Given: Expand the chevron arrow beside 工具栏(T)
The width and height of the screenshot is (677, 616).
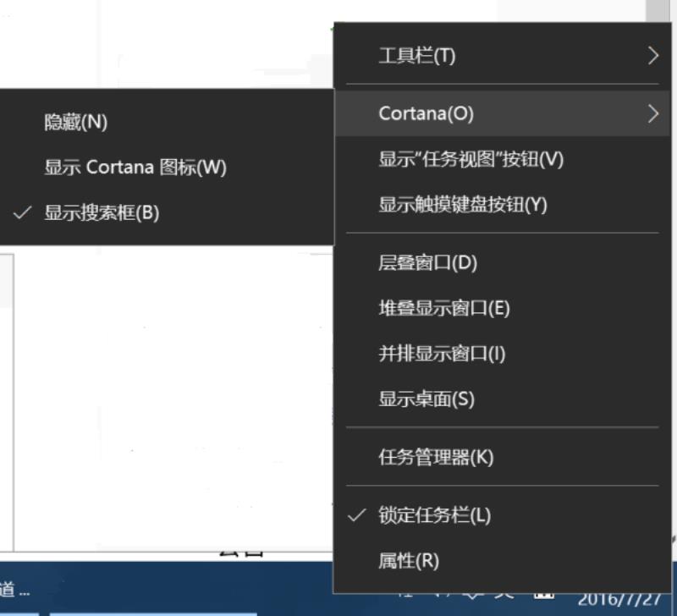Looking at the screenshot, I should point(653,56).
